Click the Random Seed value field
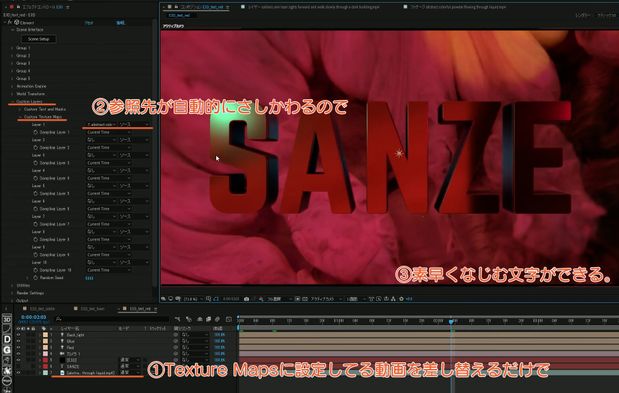 pyautogui.click(x=90, y=278)
